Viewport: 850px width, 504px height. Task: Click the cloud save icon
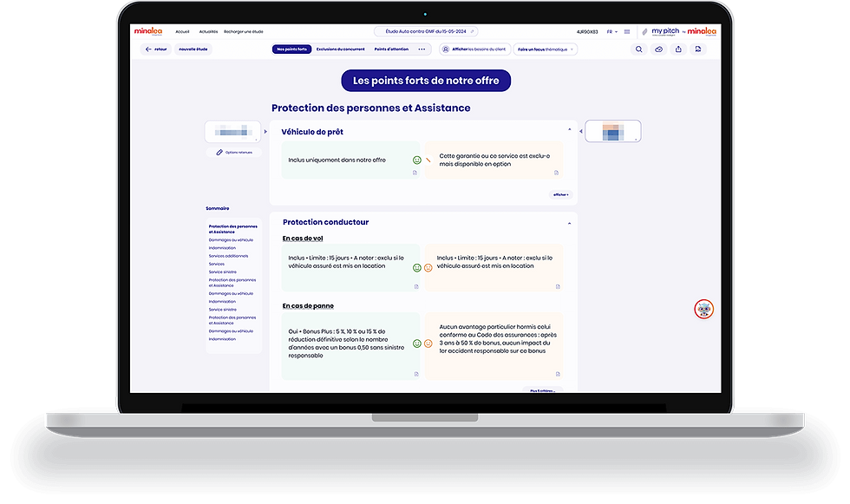click(658, 49)
